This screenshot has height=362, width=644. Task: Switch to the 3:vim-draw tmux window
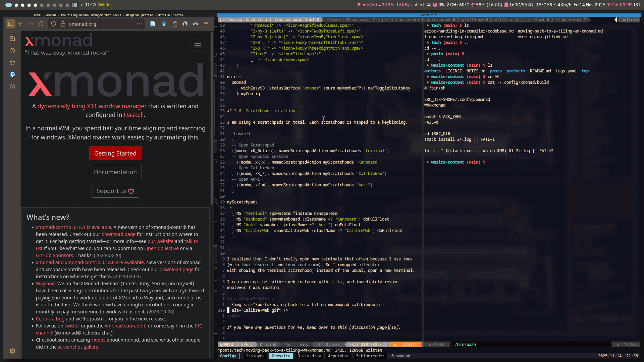pos(309,356)
